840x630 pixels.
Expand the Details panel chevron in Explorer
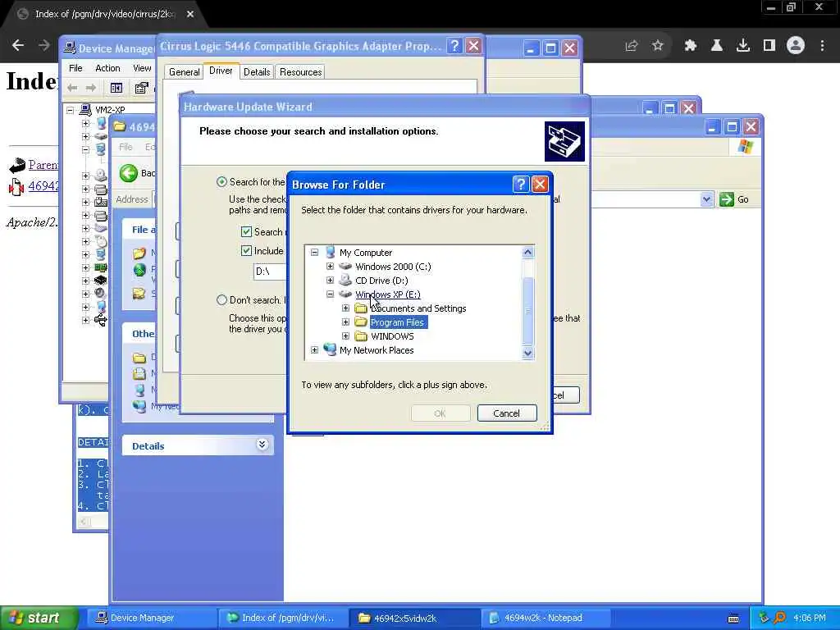[x=262, y=445]
